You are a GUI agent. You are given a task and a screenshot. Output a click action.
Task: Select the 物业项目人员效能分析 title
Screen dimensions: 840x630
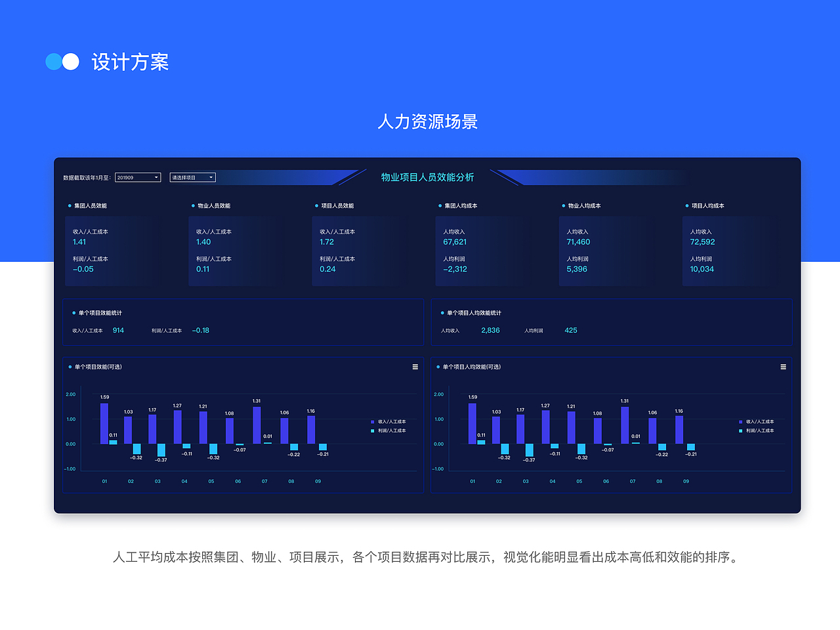tap(426, 177)
